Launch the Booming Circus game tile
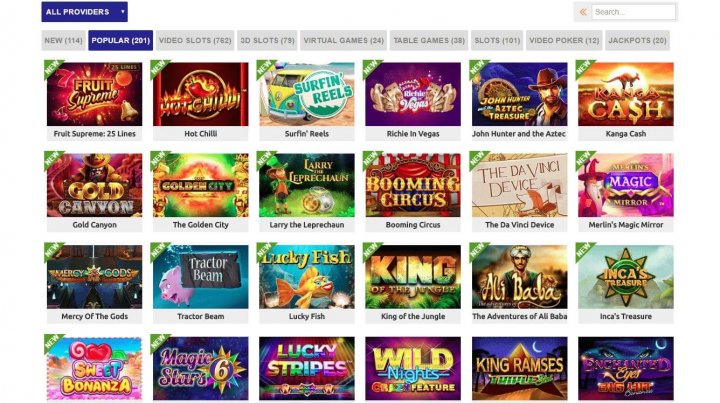Viewport: 720px width, 403px height. tap(413, 185)
